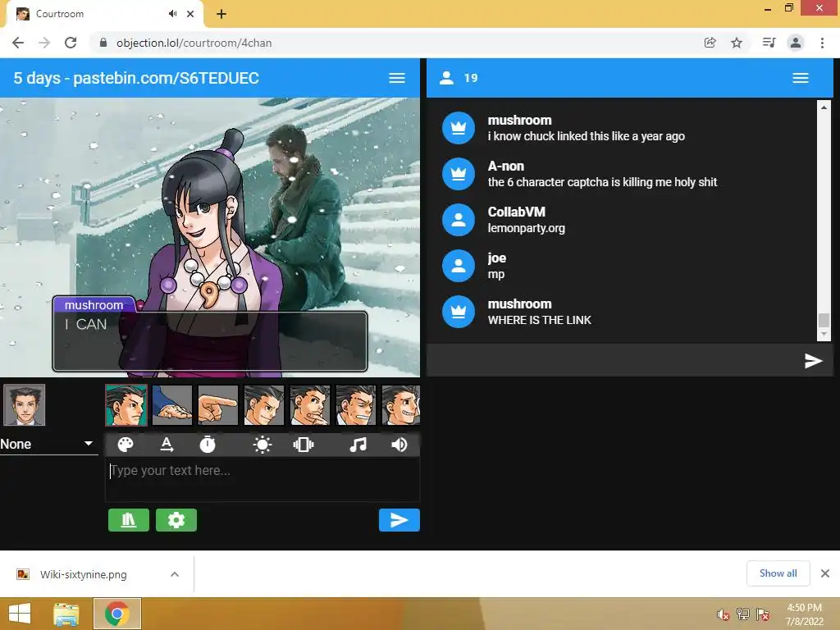Choose the confident smirking Phoenix pose
Image resolution: width=840 pixels, height=630 pixels.
[264, 405]
